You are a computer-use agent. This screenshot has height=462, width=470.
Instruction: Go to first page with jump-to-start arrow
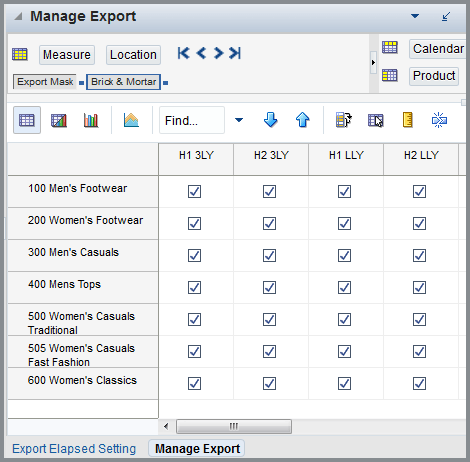point(183,53)
